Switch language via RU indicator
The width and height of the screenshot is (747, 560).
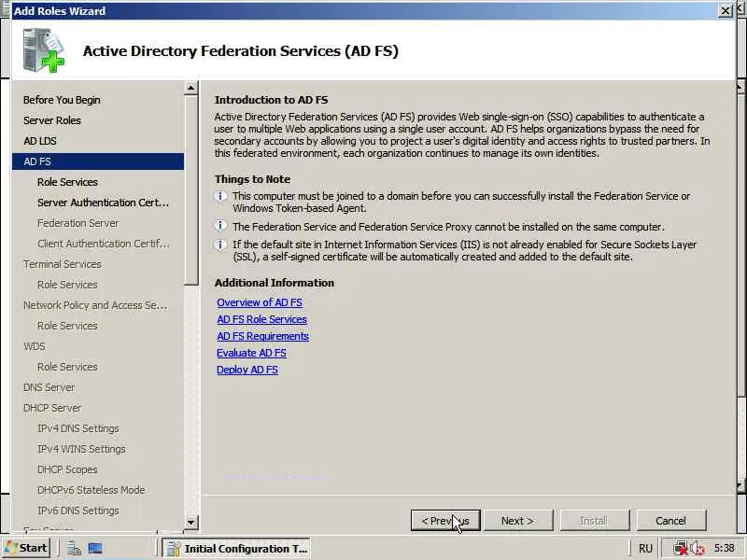click(x=645, y=549)
